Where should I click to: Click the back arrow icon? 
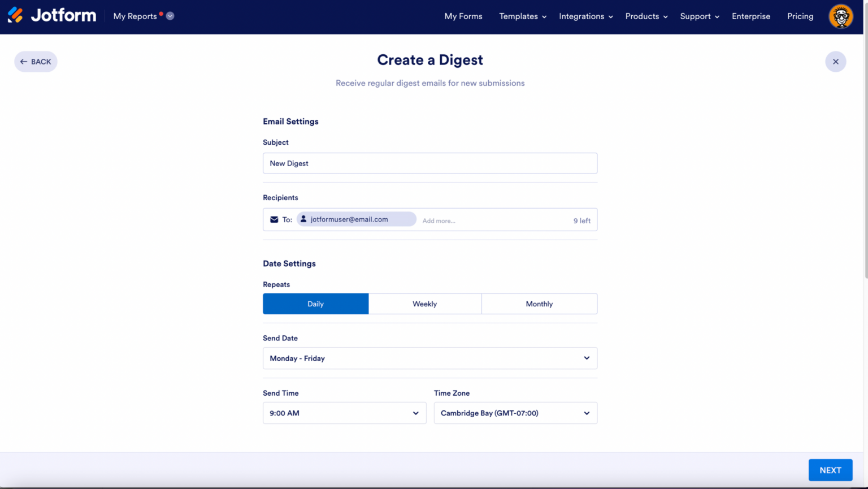click(24, 61)
